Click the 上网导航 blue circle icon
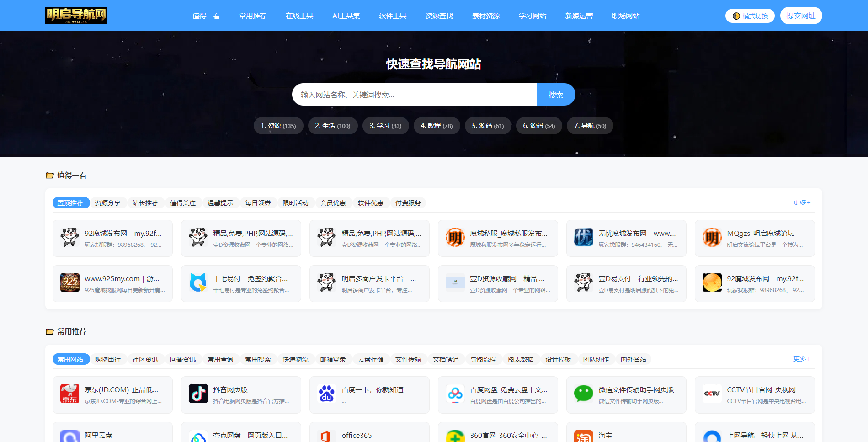This screenshot has height=442, width=868. click(712, 436)
